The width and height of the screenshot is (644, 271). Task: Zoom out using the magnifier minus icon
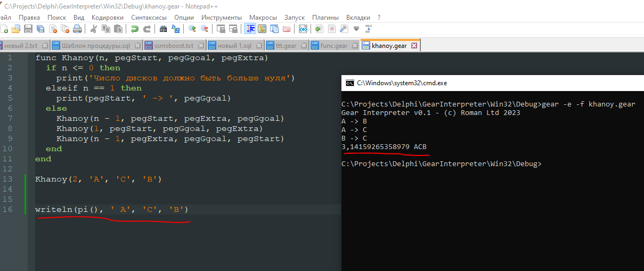(x=203, y=29)
